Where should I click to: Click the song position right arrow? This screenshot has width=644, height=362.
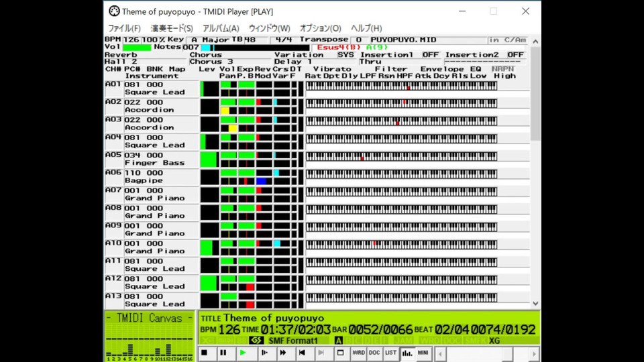[x=534, y=354]
